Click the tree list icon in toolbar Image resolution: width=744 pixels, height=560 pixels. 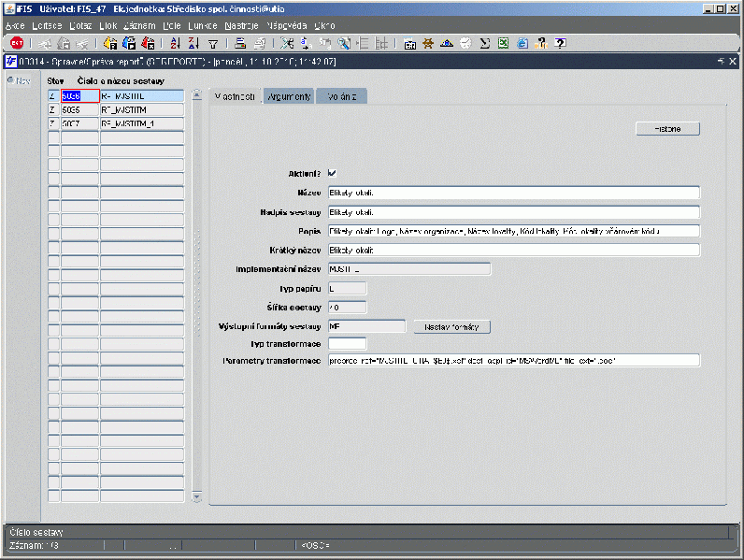pyautogui.click(x=363, y=43)
